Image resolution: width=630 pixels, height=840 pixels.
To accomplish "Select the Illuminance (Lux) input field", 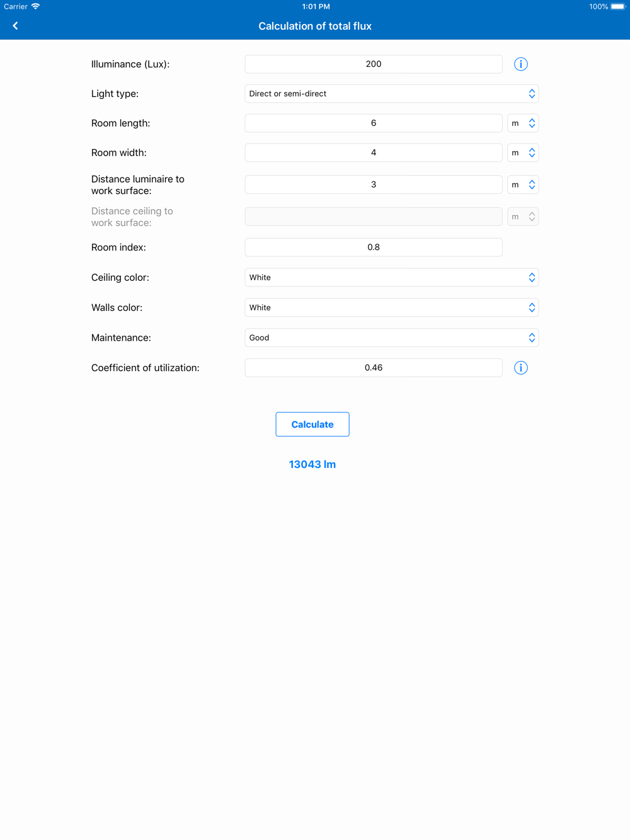I will pyautogui.click(x=374, y=64).
